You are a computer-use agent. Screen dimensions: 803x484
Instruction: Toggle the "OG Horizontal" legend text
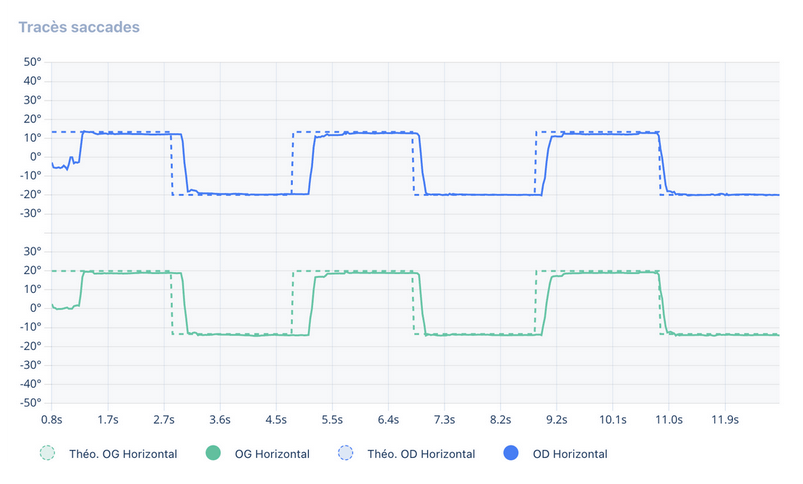click(271, 454)
